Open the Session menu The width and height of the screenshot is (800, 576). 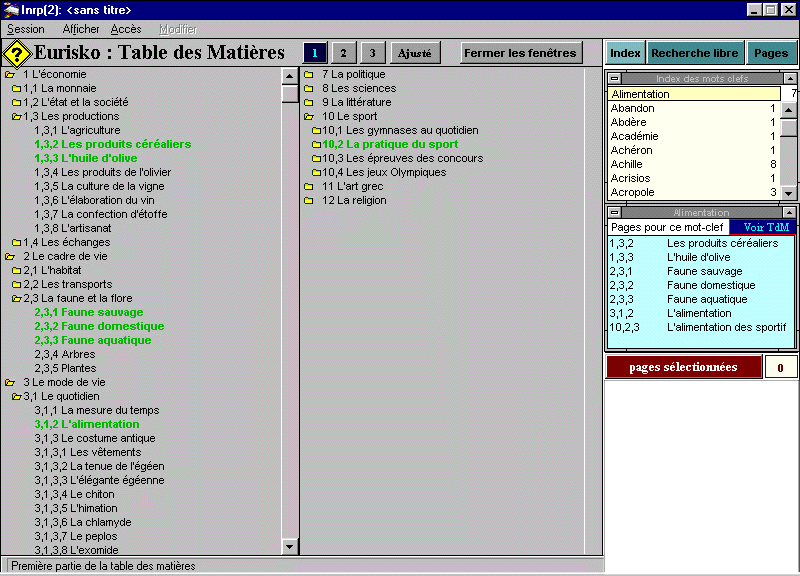26,30
